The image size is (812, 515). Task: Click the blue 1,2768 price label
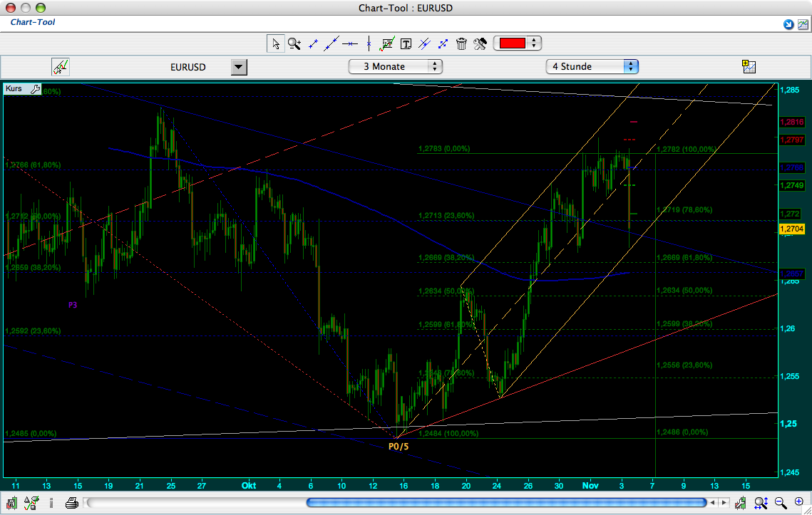point(792,167)
